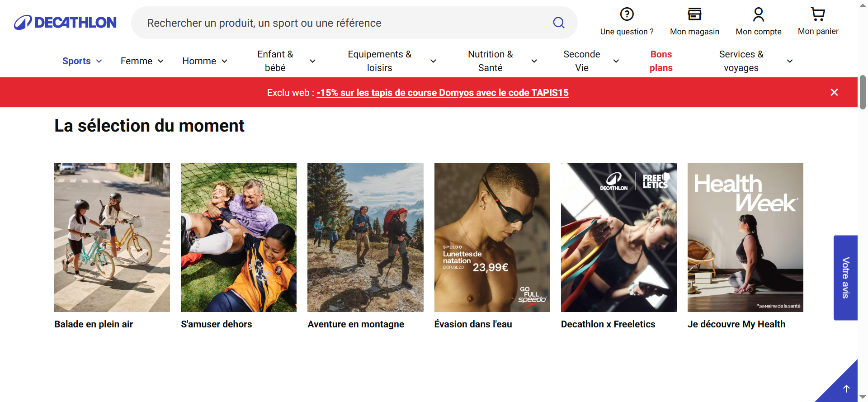Click the S'amuser dehors caption
Image resolution: width=868 pixels, height=402 pixels.
click(217, 324)
